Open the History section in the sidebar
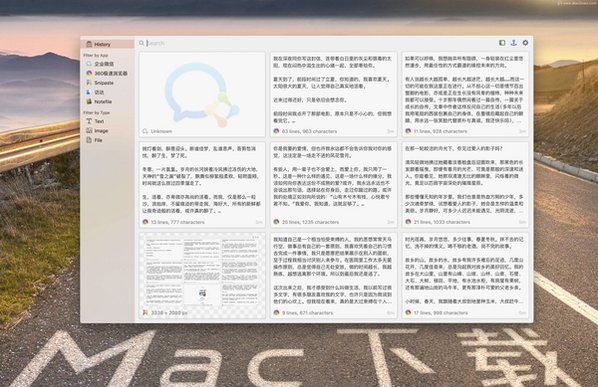Viewport: 598px width, 387px height. tap(107, 44)
